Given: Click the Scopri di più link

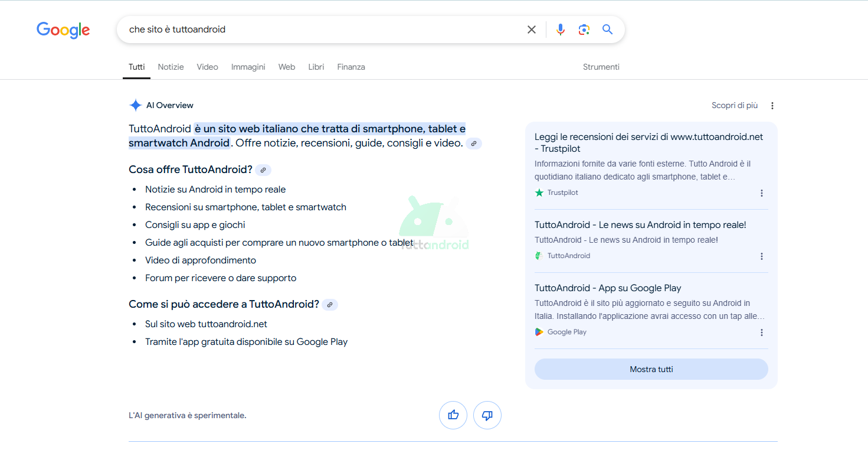Looking at the screenshot, I should click(735, 105).
